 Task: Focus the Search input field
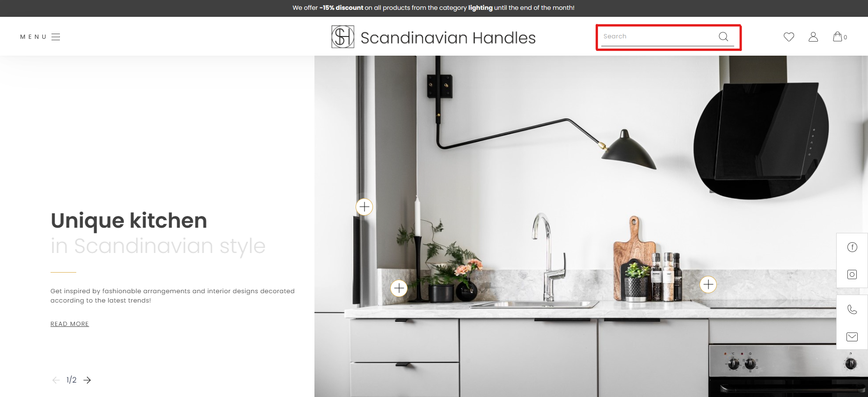click(x=659, y=36)
